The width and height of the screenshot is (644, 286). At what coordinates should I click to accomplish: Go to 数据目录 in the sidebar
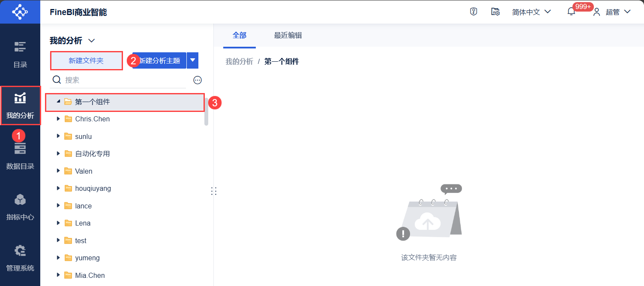[x=20, y=156]
